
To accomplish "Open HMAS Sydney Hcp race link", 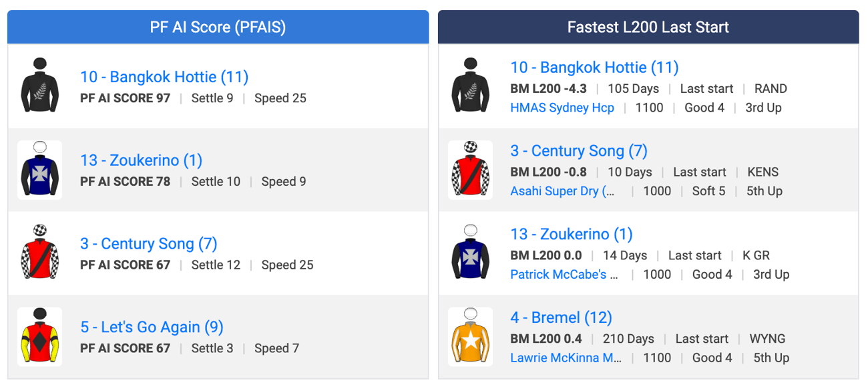I will coord(562,108).
